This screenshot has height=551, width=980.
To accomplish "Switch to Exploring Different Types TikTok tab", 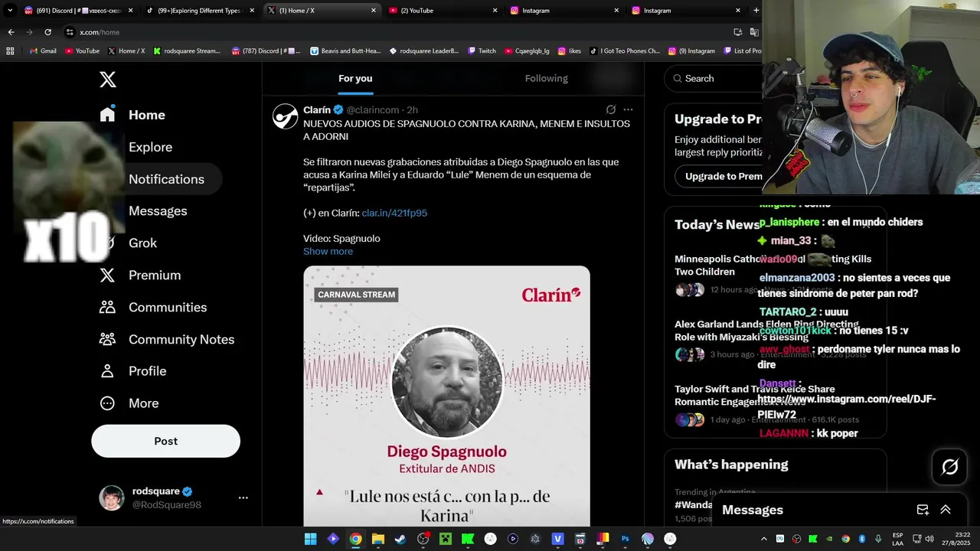I will (x=199, y=11).
